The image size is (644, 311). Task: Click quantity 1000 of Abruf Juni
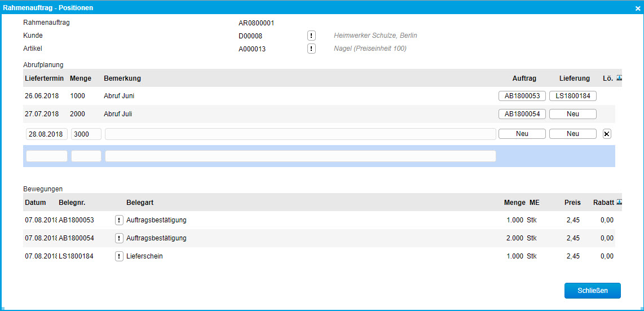[x=77, y=96]
